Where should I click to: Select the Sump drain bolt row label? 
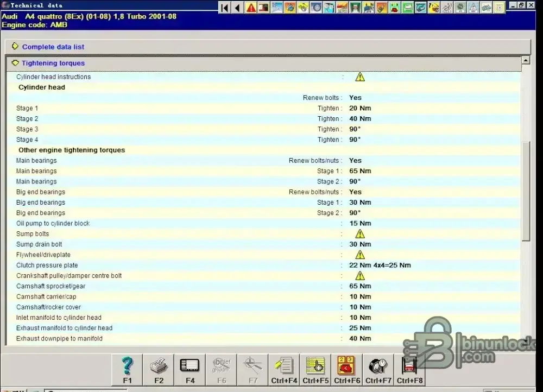pyautogui.click(x=39, y=244)
